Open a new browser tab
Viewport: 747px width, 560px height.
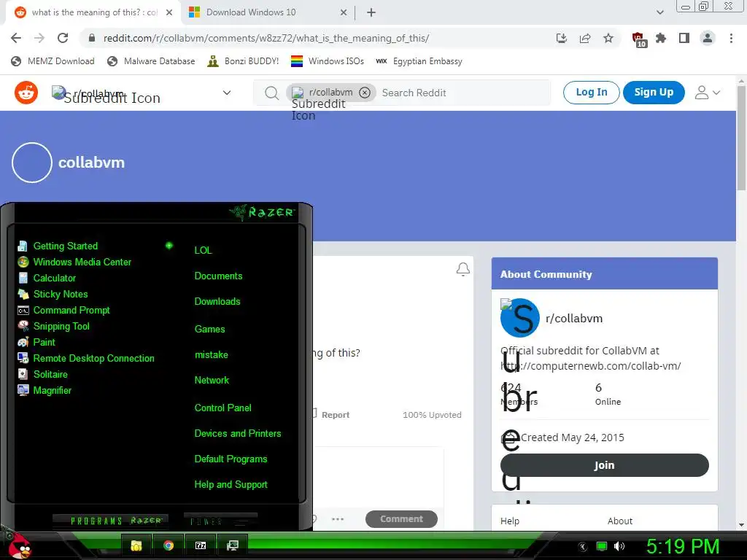371,13
